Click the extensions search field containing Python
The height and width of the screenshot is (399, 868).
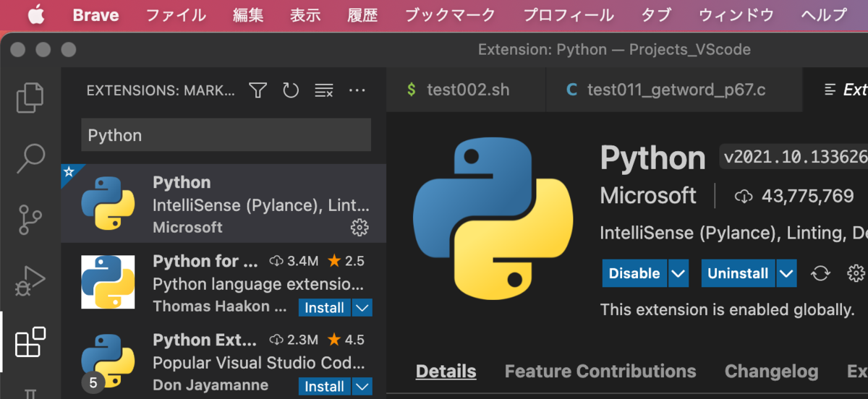[226, 135]
